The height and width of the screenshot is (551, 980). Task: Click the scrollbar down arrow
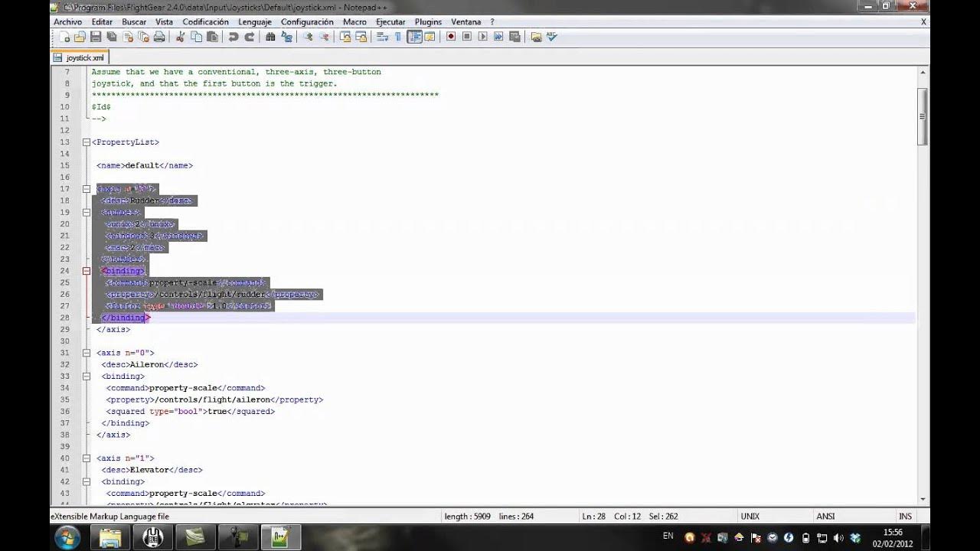click(x=923, y=499)
